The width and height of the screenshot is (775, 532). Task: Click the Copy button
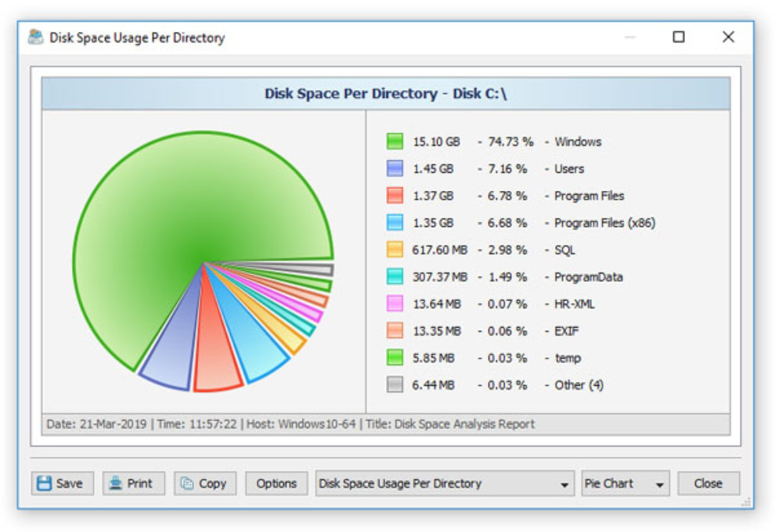pos(205,483)
